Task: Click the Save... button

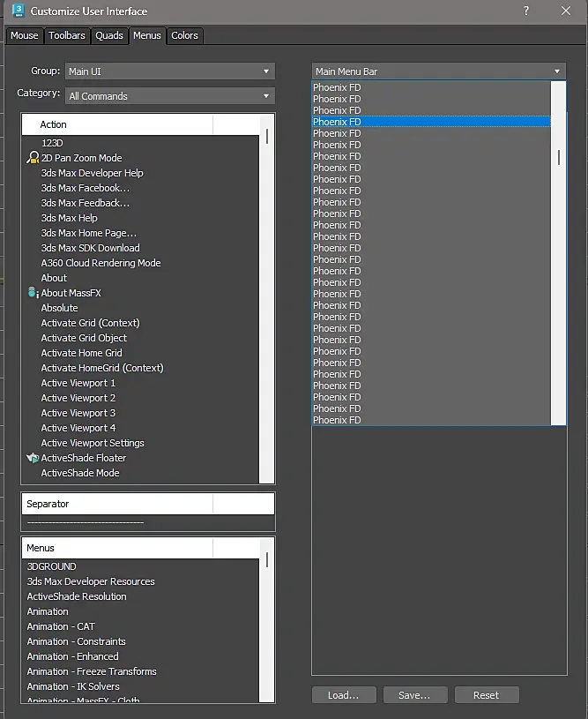Action: [414, 695]
